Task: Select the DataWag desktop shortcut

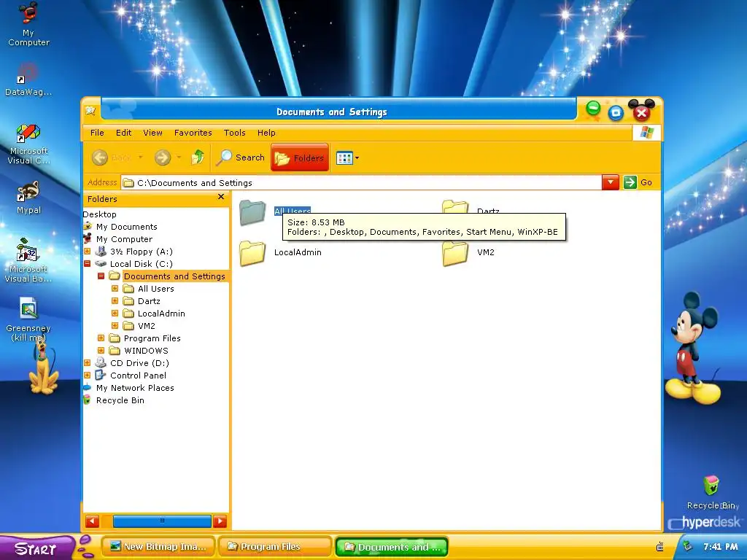Action: 28,79
